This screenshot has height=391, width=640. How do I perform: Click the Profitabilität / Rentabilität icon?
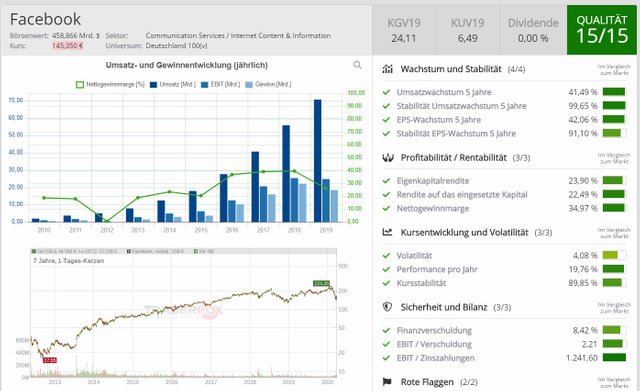(x=388, y=158)
